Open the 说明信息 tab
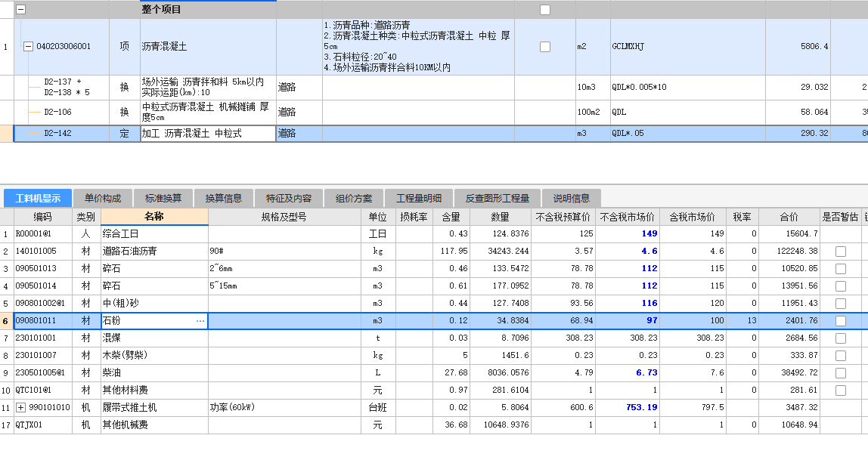Viewport: 868px width, 460px height. (571, 198)
